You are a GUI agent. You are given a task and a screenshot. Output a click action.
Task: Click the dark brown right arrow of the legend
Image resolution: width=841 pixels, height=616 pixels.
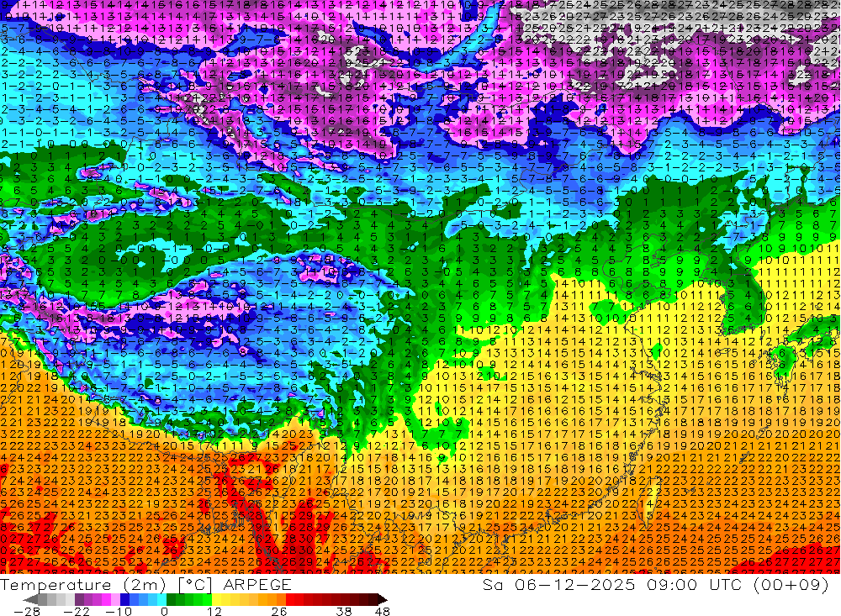point(383,599)
